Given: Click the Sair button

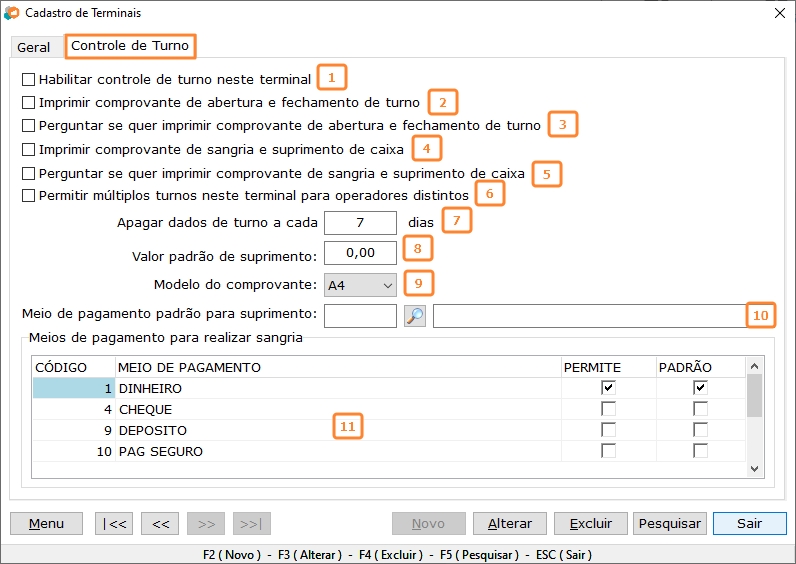Looking at the screenshot, I should click(x=750, y=523).
